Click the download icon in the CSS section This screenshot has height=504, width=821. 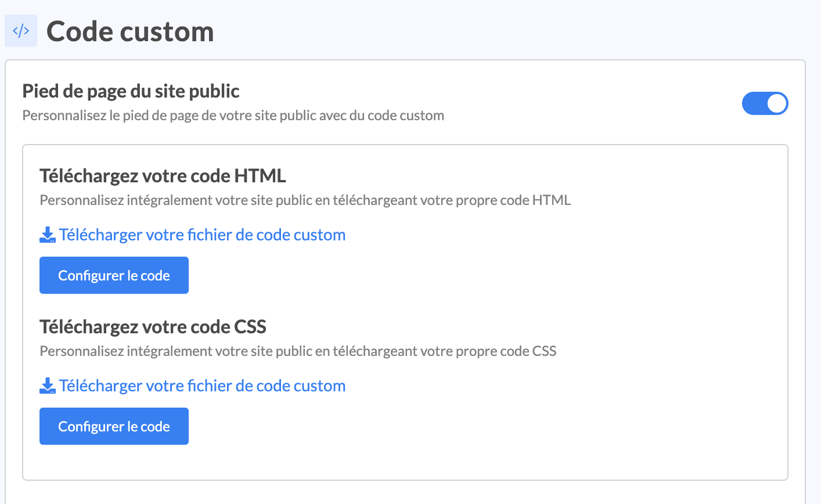click(48, 386)
